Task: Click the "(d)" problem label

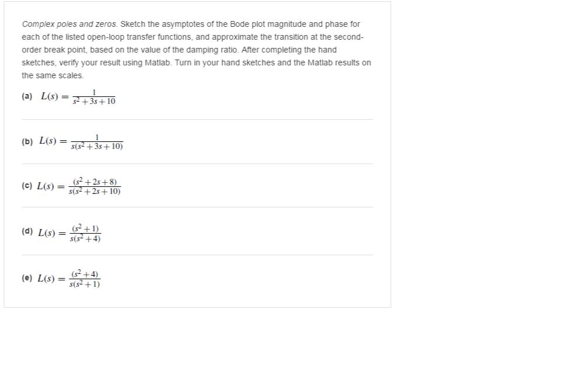Action: coord(27,231)
